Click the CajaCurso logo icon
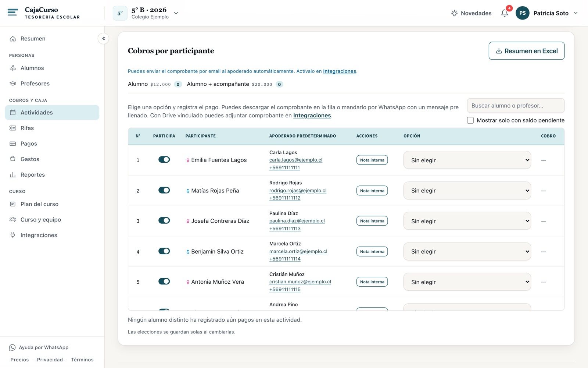This screenshot has height=368, width=588. tap(12, 13)
